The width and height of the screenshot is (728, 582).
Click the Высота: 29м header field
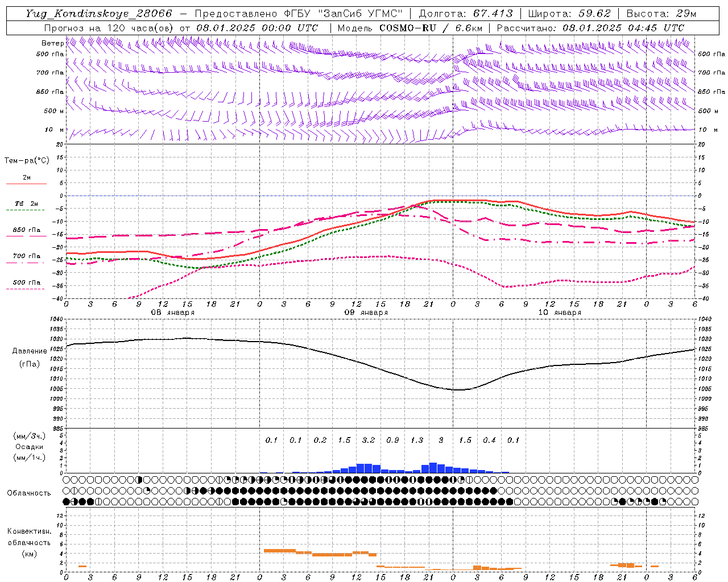point(661,14)
